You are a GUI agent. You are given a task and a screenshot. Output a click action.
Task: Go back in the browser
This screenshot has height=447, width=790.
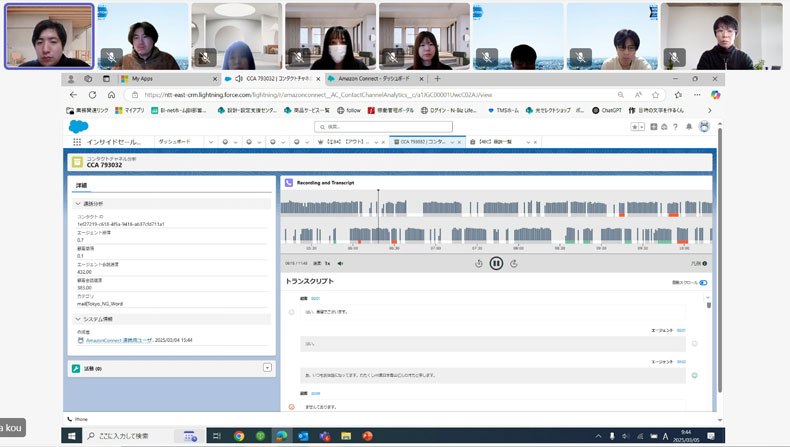[74, 95]
